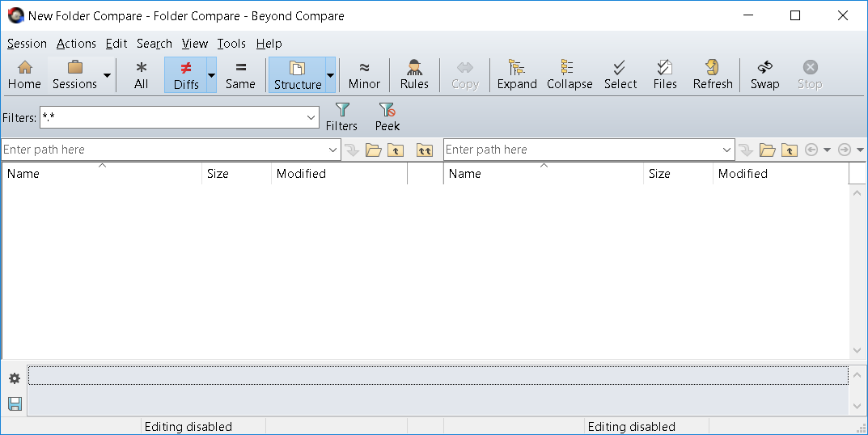Click right pane browse for folder icon

pyautogui.click(x=767, y=150)
